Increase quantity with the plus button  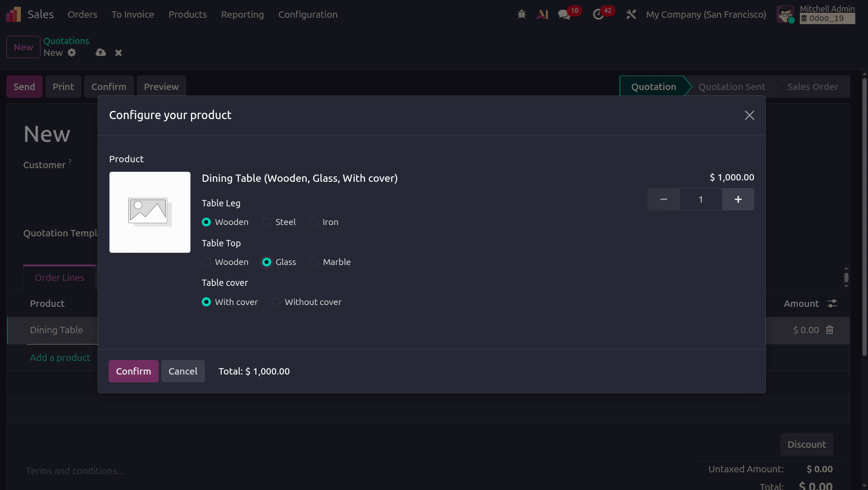pos(738,200)
